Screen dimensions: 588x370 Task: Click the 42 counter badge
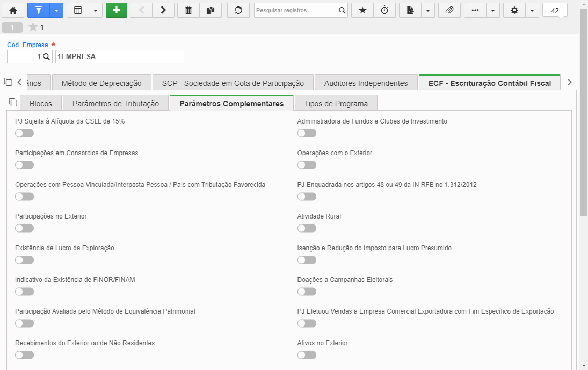pos(555,11)
